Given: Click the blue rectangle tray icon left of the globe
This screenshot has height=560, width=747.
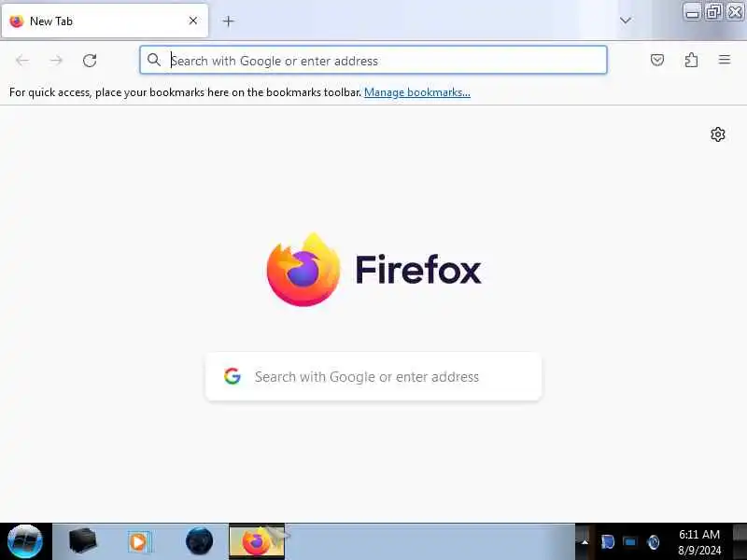Looking at the screenshot, I should (629, 542).
